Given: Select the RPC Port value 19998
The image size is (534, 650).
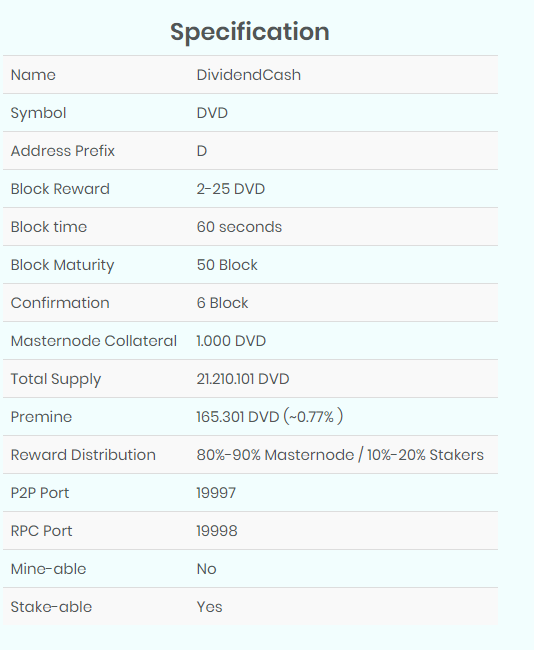Looking at the screenshot, I should tap(217, 531).
